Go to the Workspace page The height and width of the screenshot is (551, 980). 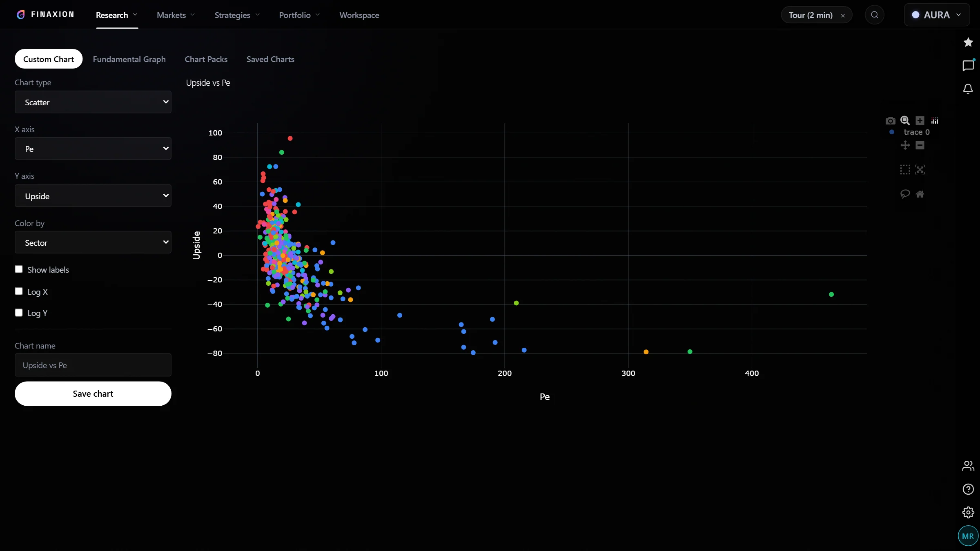point(359,15)
